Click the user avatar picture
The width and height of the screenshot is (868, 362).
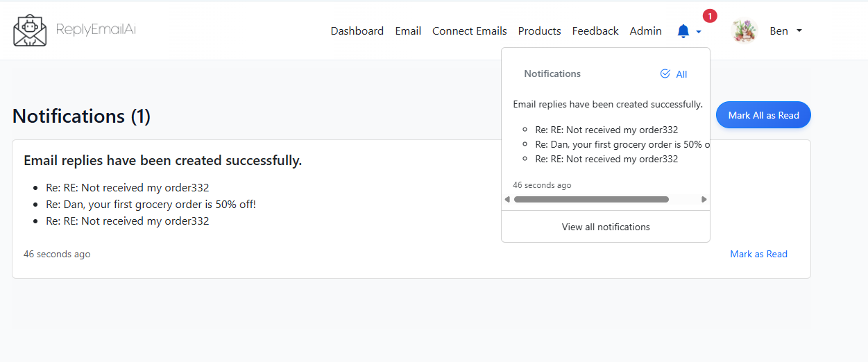point(744,31)
